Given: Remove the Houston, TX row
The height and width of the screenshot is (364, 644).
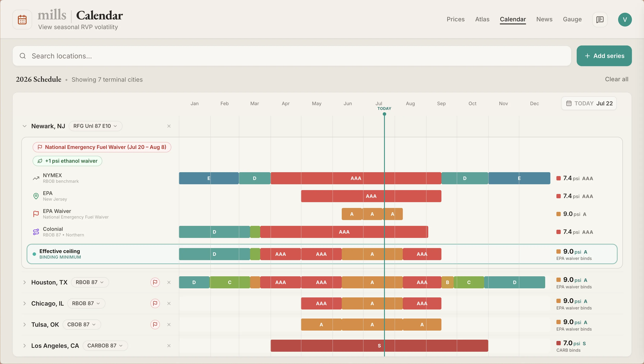Looking at the screenshot, I should 169,282.
